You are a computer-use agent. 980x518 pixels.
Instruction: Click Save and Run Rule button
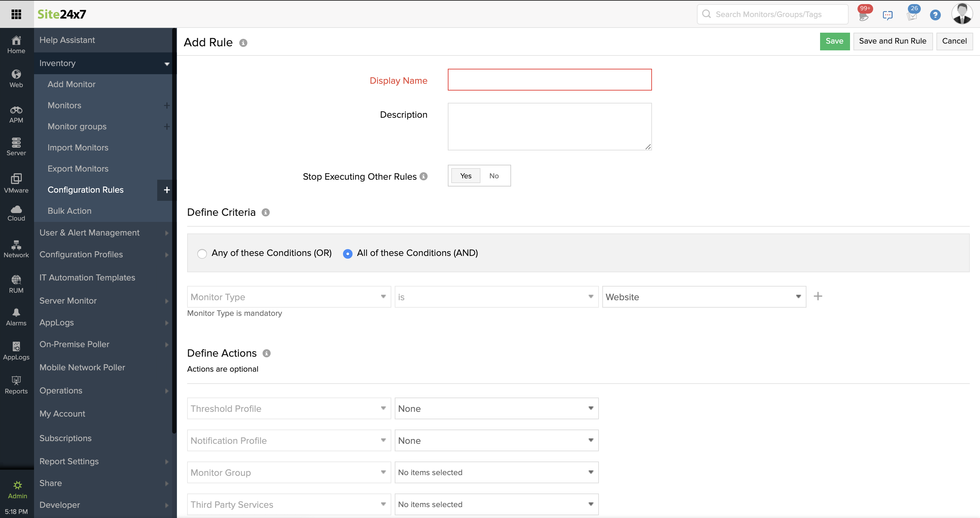pos(893,41)
